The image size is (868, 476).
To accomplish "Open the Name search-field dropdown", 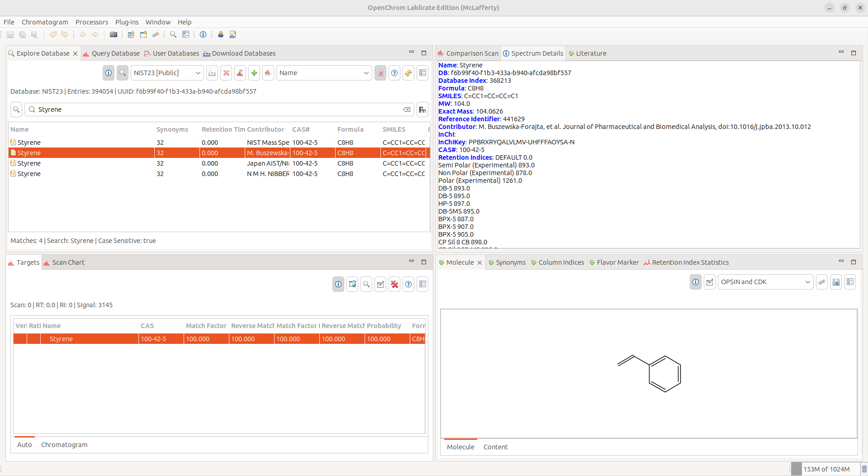I will click(324, 73).
